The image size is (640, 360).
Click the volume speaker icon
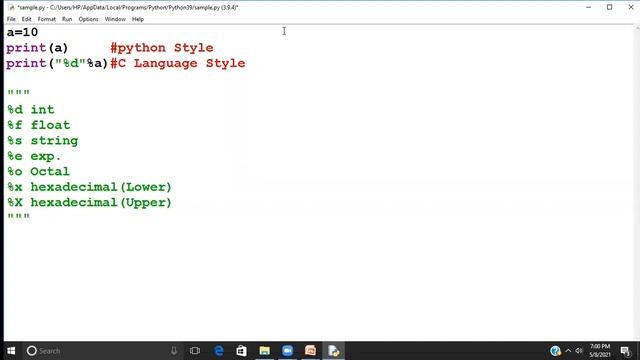point(579,351)
